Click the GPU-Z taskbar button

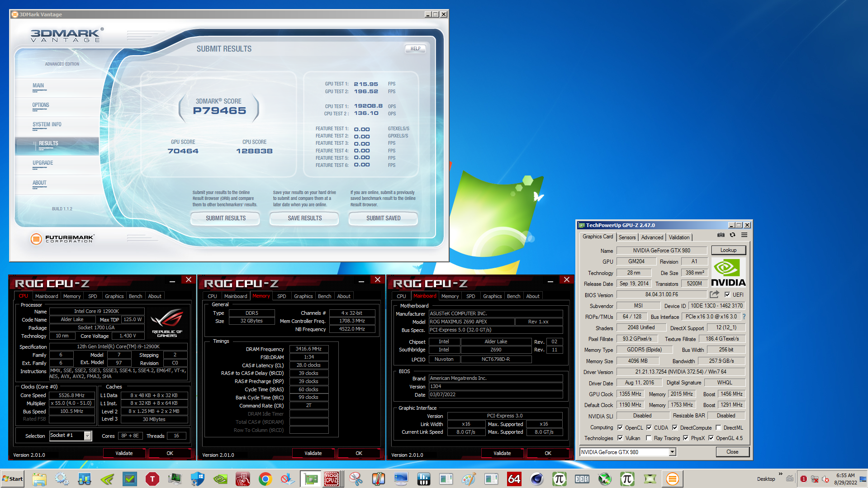pos(311,479)
